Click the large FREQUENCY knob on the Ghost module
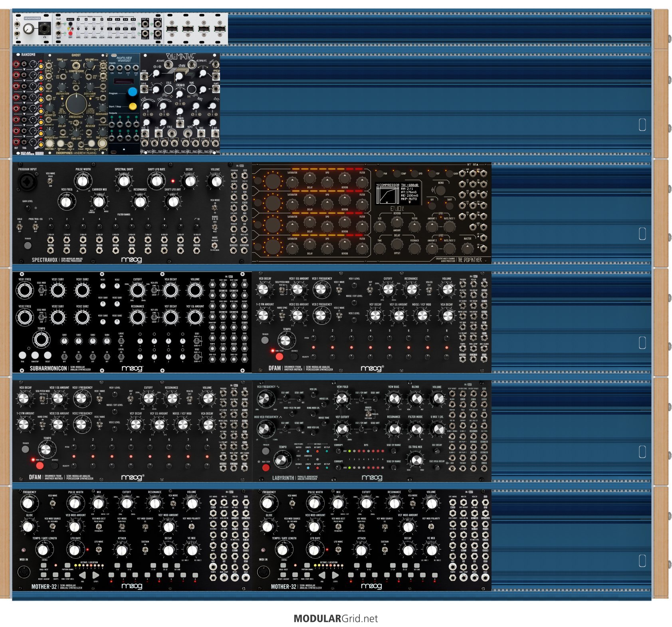Image resolution: width=672 pixels, height=627 pixels. click(76, 103)
